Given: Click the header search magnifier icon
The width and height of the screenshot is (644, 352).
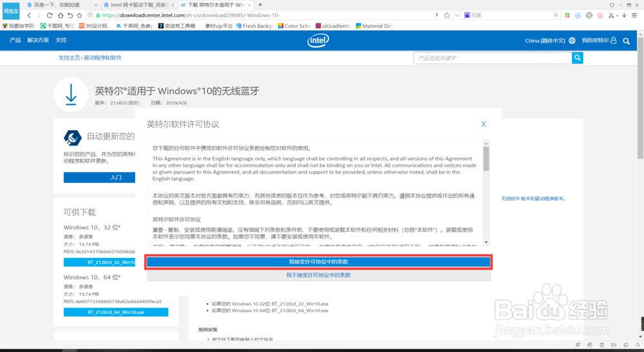Looking at the screenshot, I should 627,41.
